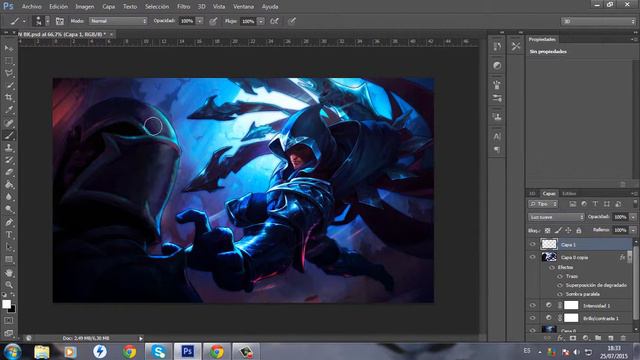Open the Filtro menu

point(184,7)
